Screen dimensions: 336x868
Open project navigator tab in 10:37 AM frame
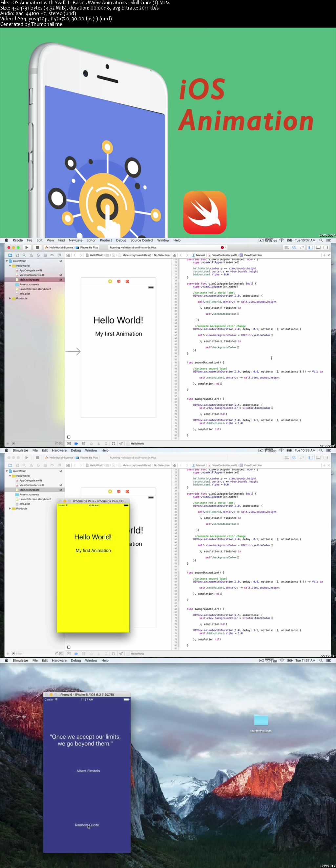click(10, 255)
